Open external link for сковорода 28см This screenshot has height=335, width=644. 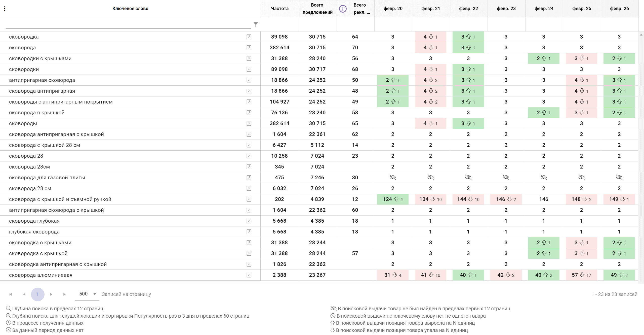coord(249,167)
